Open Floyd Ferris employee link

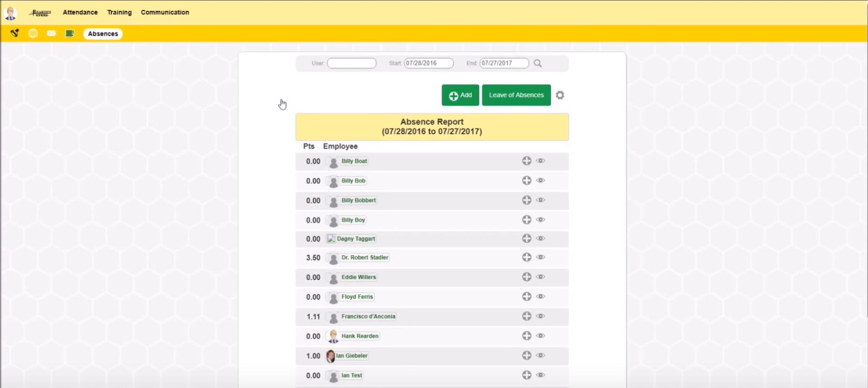tap(357, 297)
